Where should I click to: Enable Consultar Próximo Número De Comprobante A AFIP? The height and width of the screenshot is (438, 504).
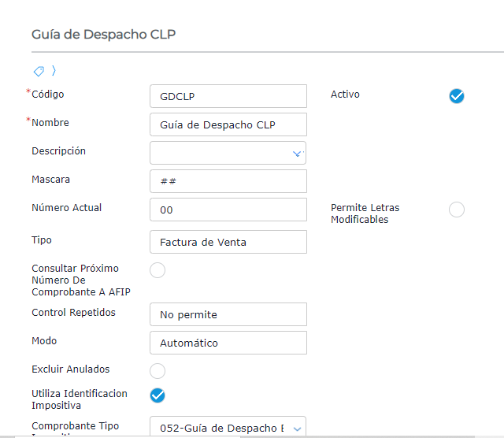pyautogui.click(x=157, y=270)
